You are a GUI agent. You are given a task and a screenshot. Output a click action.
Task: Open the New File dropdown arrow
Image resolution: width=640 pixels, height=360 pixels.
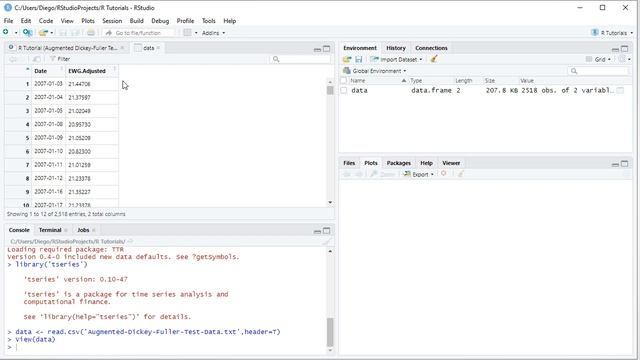click(x=16, y=33)
